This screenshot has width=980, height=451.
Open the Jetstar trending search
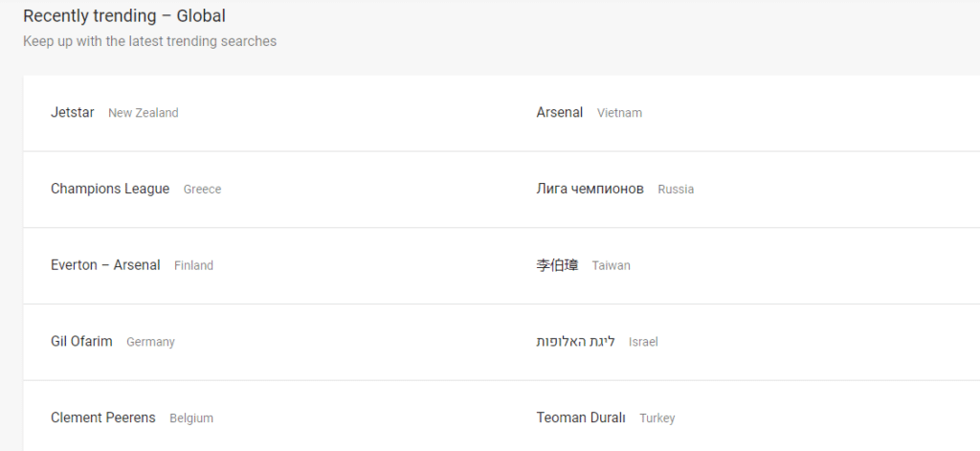[73, 112]
